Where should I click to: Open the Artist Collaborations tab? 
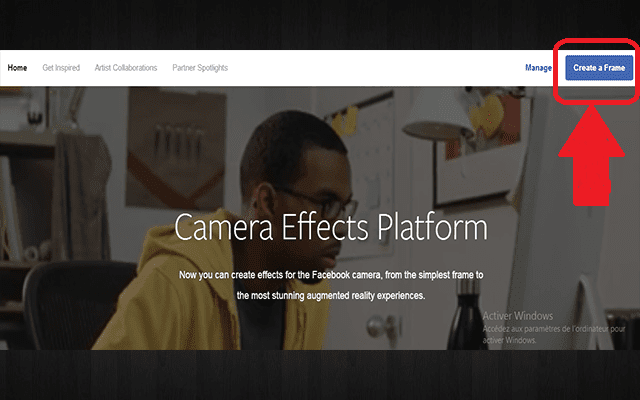click(125, 68)
